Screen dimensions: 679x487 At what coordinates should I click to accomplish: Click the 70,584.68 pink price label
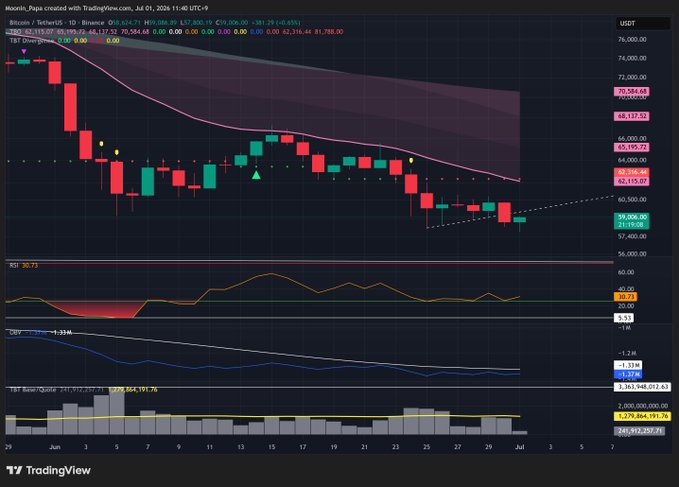coord(632,91)
